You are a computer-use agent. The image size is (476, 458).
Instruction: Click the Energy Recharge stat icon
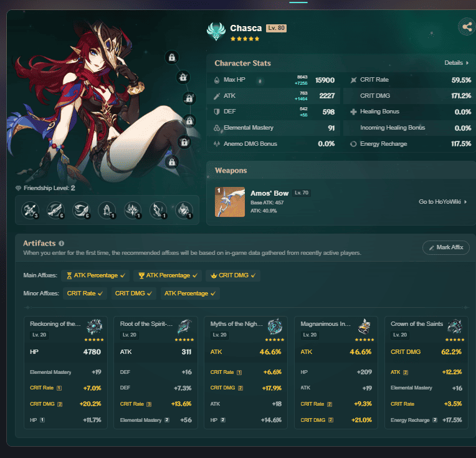(353, 144)
